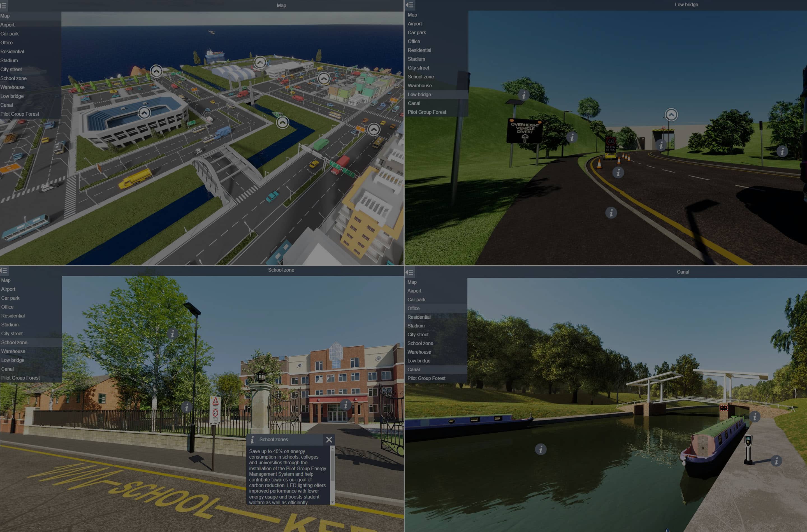Open the info hotspot near the cones on the low bridge road
This screenshot has height=532, width=807.
point(618,173)
